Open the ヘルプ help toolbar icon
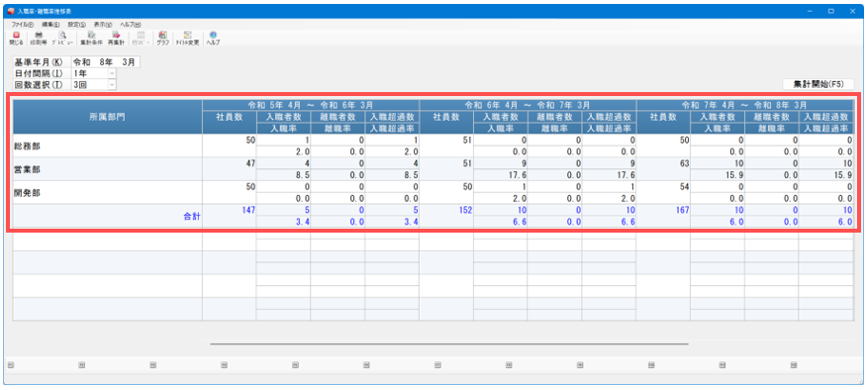Image resolution: width=868 pixels, height=390 pixels. (213, 38)
